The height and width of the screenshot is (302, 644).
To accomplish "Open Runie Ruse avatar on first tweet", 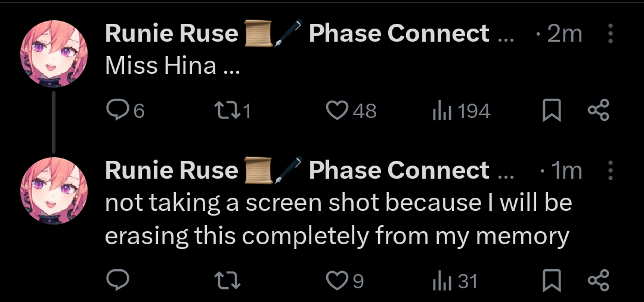I will (x=54, y=57).
